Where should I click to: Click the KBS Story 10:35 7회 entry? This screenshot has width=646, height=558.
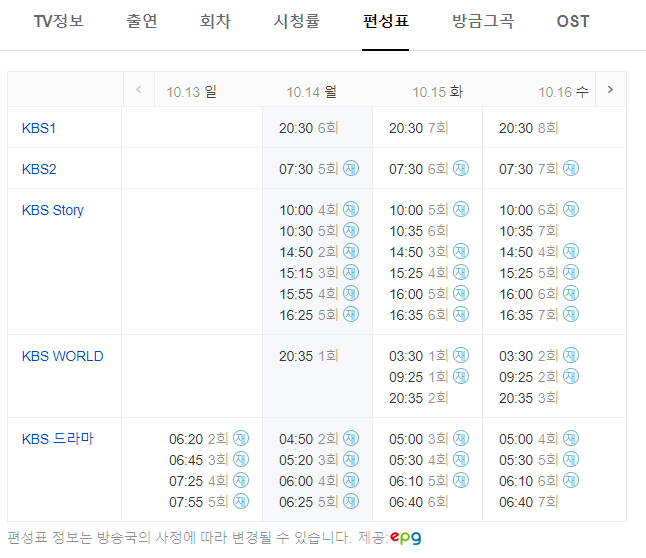[529, 231]
